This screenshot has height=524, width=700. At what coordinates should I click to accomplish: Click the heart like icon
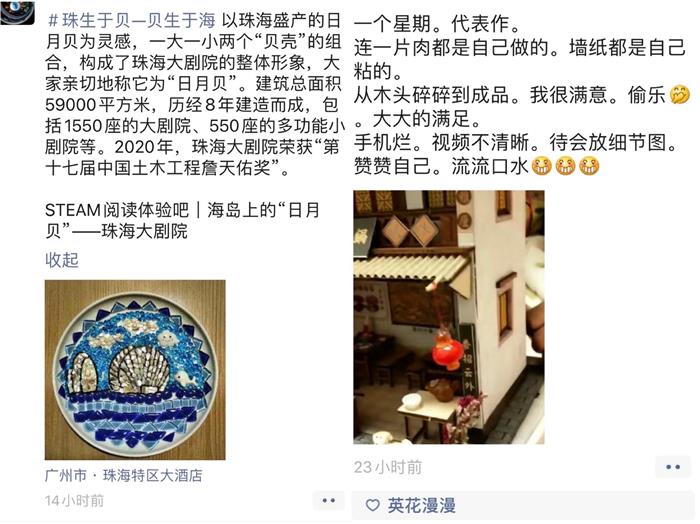coord(372,505)
